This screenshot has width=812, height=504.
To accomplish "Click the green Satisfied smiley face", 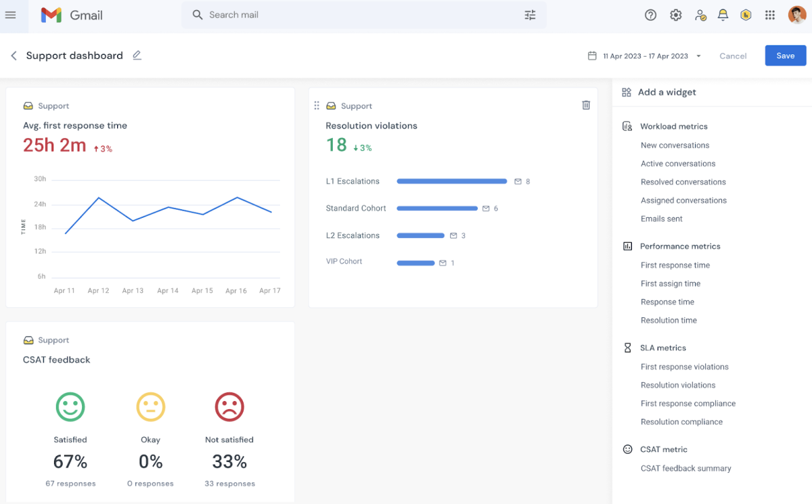I will pyautogui.click(x=70, y=407).
